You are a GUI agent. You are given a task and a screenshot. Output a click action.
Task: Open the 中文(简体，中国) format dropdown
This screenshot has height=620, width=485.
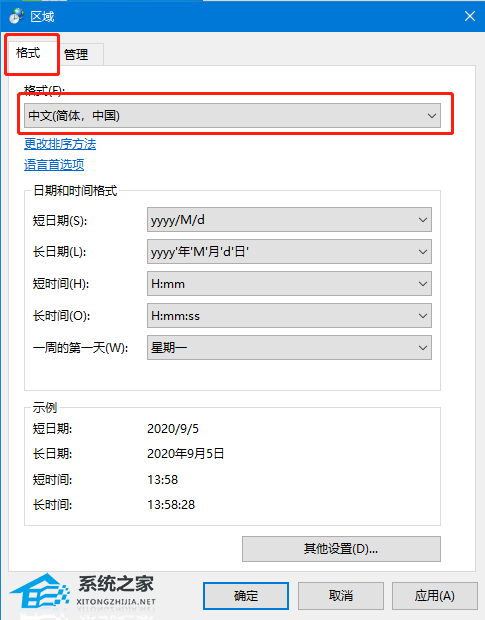click(x=232, y=116)
